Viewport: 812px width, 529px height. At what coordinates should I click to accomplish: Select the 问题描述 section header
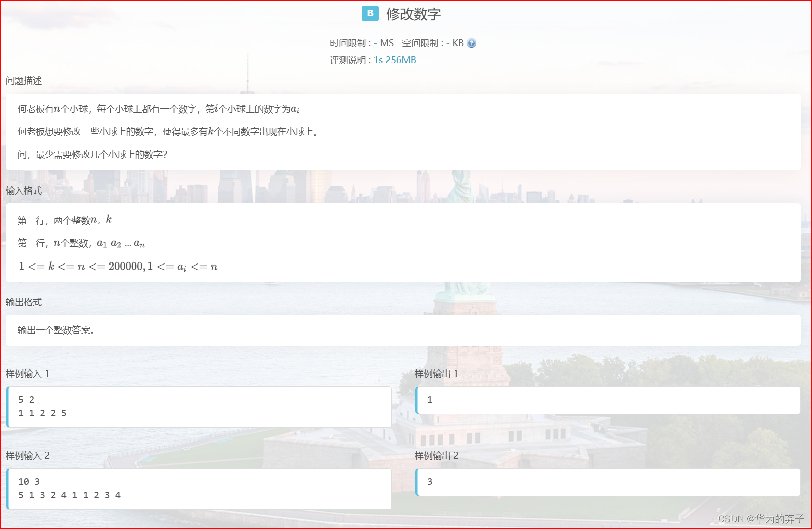coord(23,80)
